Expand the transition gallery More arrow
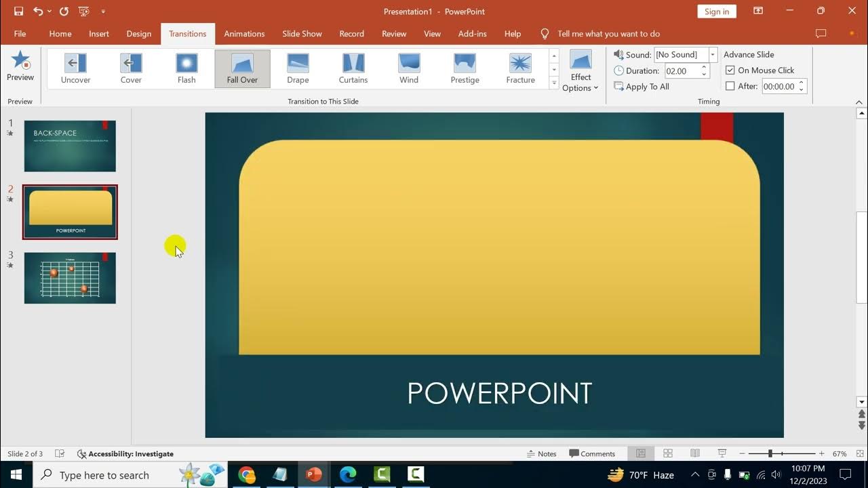 coord(554,83)
